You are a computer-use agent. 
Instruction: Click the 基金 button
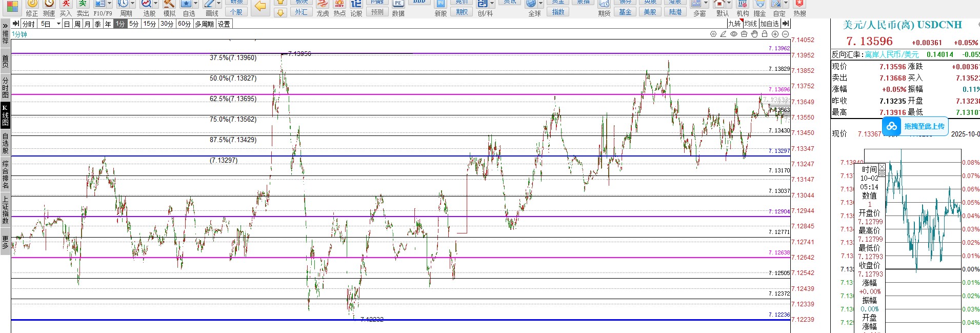(x=625, y=12)
